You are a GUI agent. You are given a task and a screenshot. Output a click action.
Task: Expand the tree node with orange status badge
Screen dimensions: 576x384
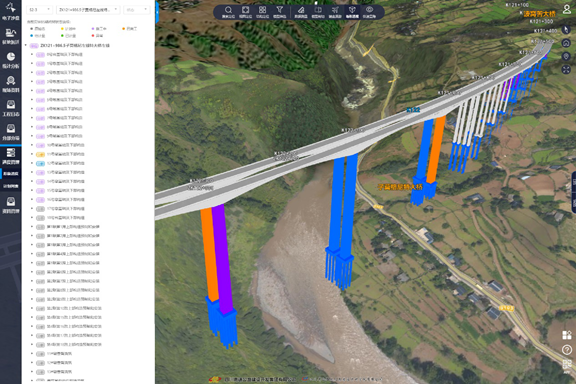[32, 154]
